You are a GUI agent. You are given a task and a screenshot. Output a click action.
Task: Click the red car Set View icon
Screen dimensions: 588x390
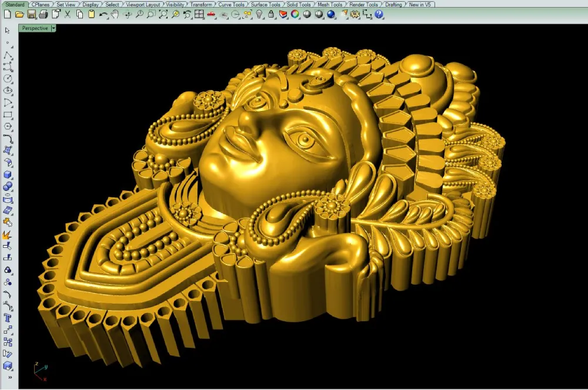point(211,15)
